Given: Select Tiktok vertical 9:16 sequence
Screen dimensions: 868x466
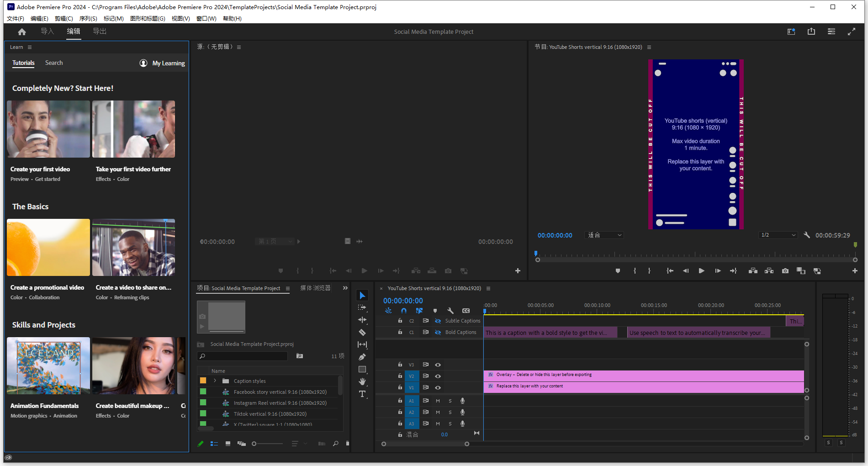Looking at the screenshot, I should 270,414.
